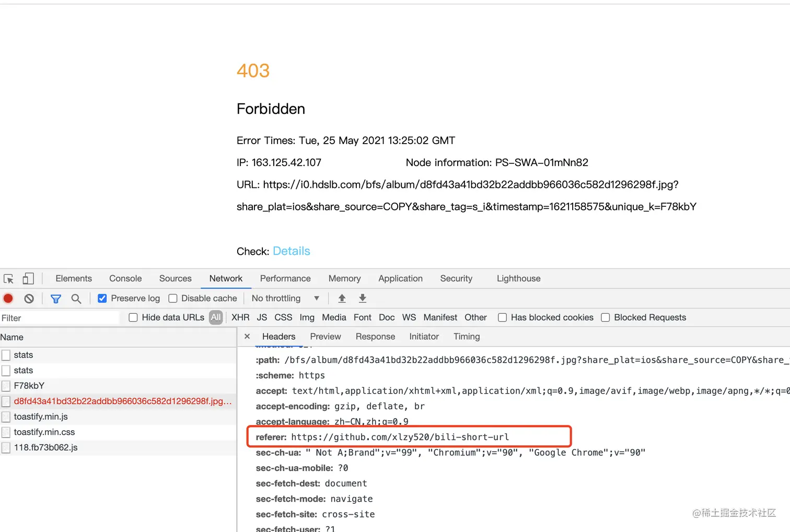Check Has blocked cookies option
790x532 pixels.
(x=502, y=317)
